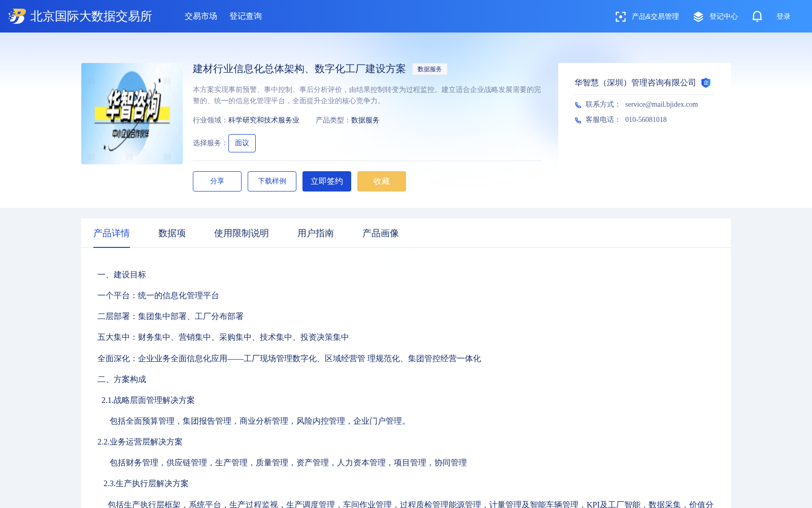Click the line starting 包括全面预算管理
The width and height of the screenshot is (812, 508).
[260, 421]
